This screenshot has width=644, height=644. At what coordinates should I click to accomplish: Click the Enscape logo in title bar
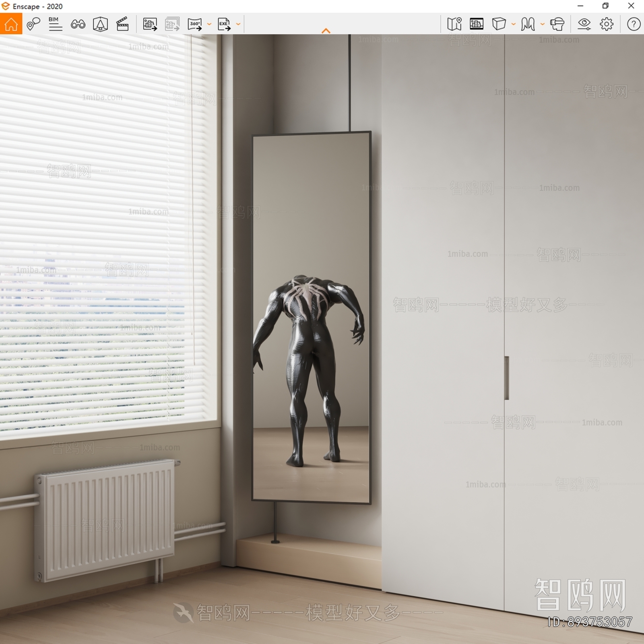pyautogui.click(x=6, y=6)
